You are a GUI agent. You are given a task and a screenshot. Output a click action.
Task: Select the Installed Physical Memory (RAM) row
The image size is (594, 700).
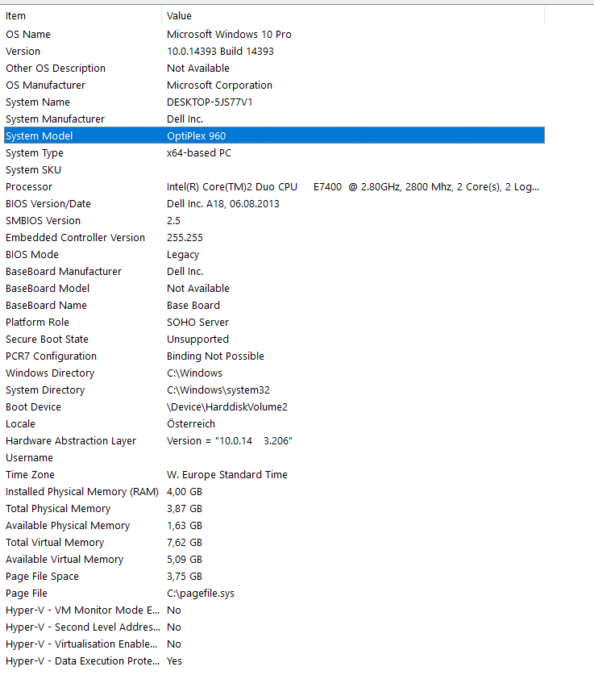click(274, 493)
